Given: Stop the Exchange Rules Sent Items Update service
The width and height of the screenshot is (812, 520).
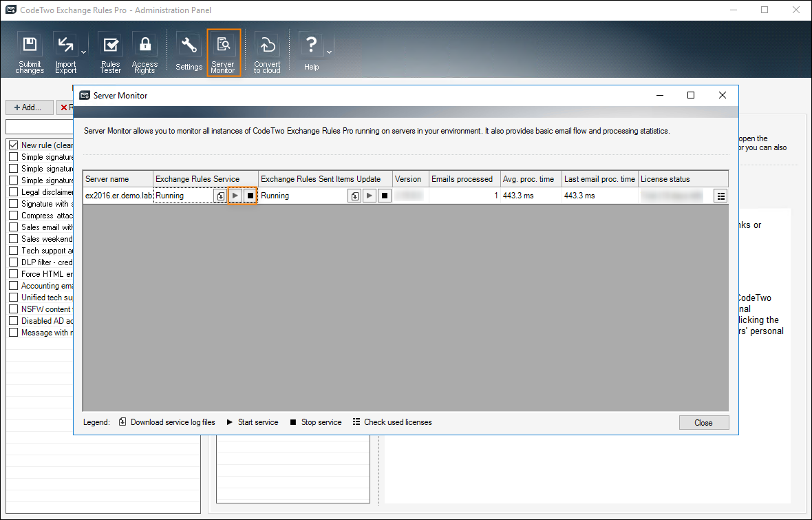Looking at the screenshot, I should click(x=384, y=196).
